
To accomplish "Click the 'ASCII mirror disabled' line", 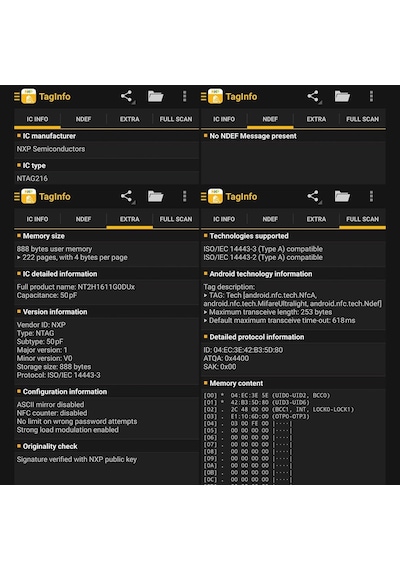I will [50, 405].
